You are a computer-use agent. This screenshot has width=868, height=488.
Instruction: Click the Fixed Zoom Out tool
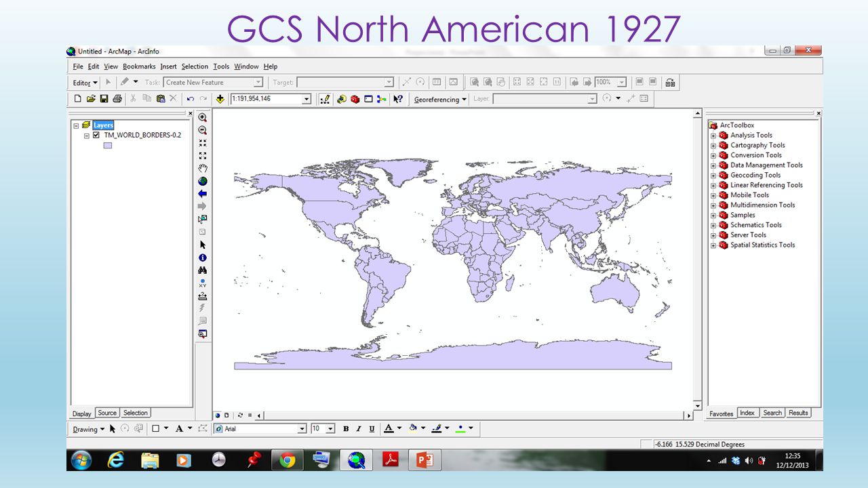202,156
